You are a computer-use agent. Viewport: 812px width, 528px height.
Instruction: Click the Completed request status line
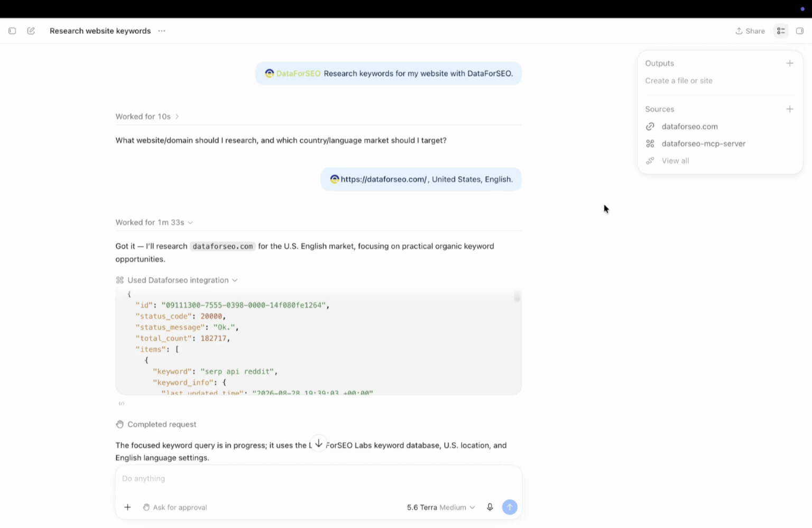[156, 424]
